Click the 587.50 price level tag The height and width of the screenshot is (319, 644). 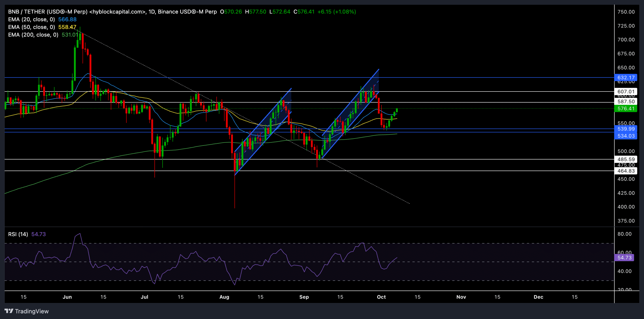pos(626,102)
